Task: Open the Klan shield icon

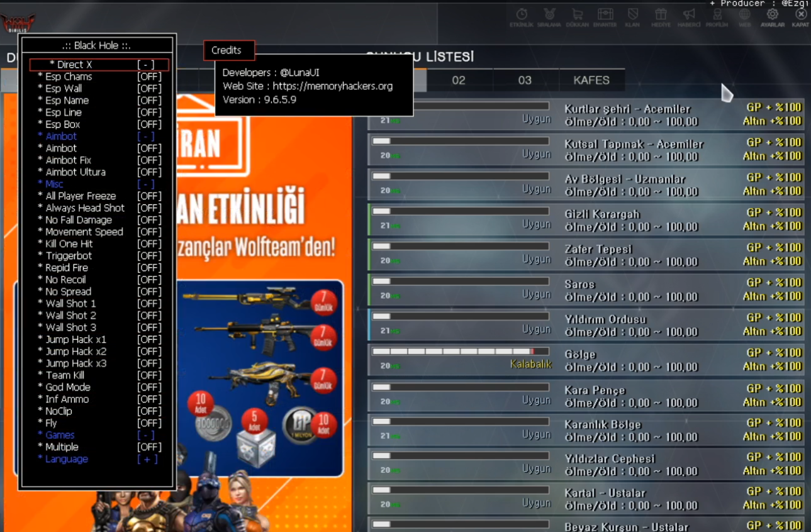Action: pos(632,16)
